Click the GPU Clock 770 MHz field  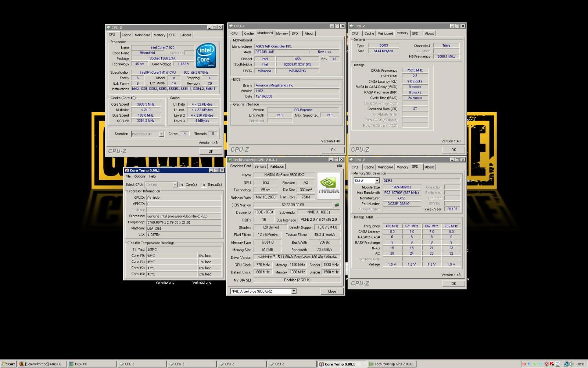263,265
